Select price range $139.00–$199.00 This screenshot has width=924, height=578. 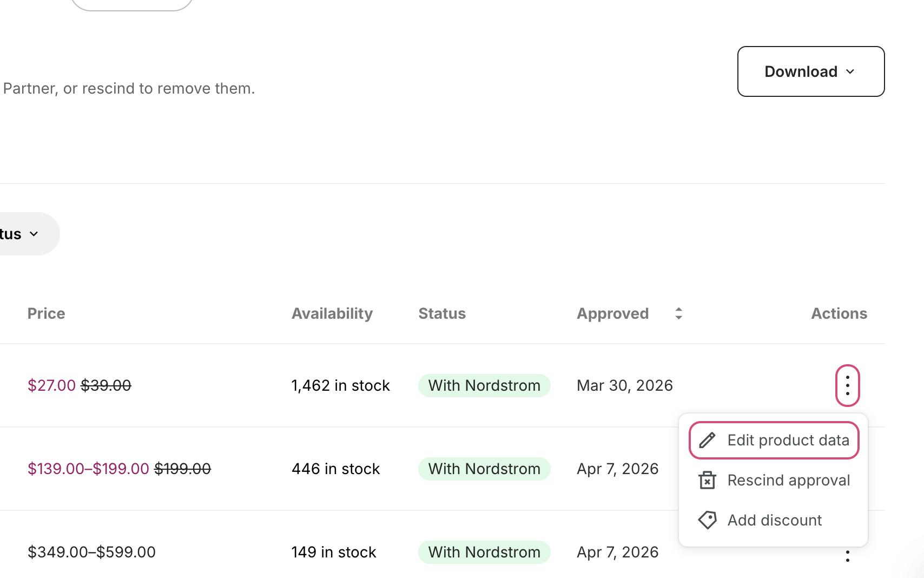(88, 469)
